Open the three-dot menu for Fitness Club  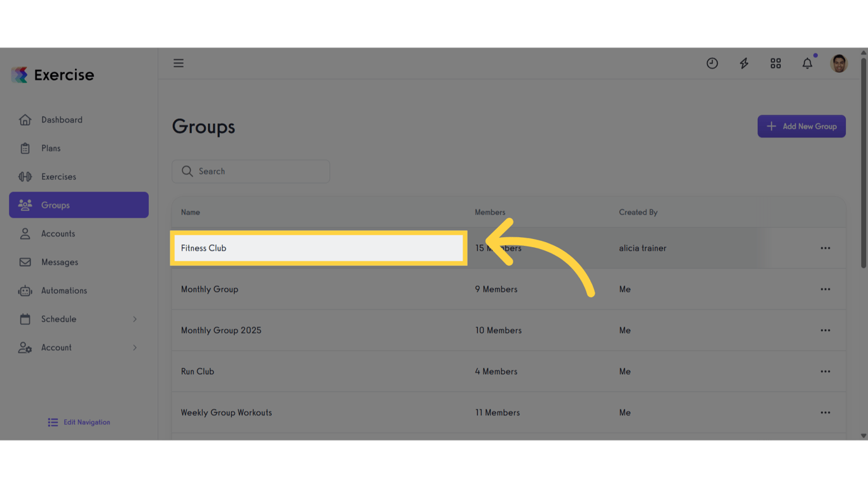point(825,248)
